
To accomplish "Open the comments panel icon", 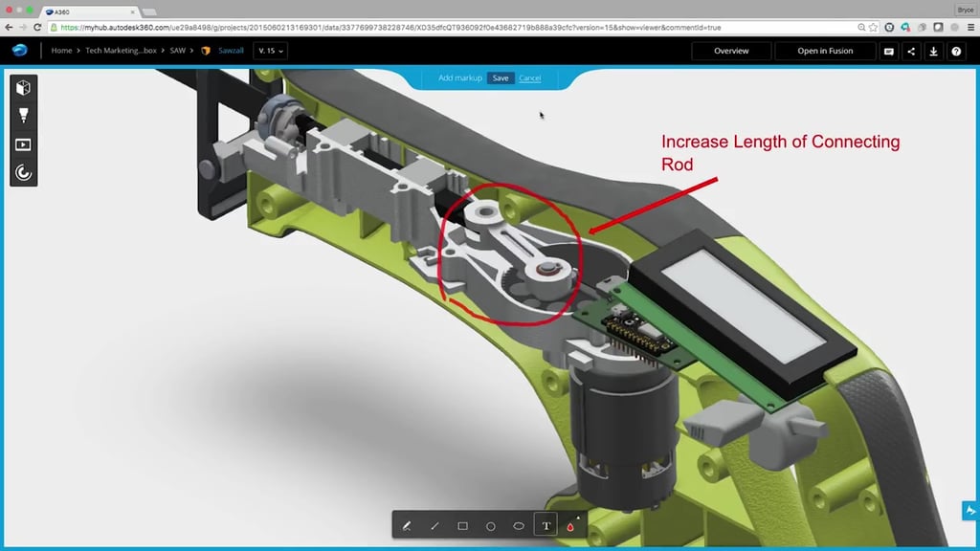I will pos(889,52).
